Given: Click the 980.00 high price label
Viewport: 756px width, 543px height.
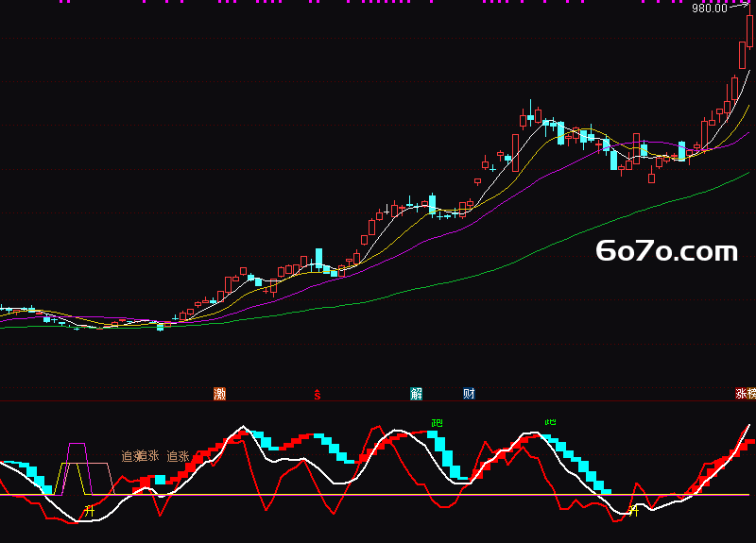Looking at the screenshot, I should [x=710, y=8].
